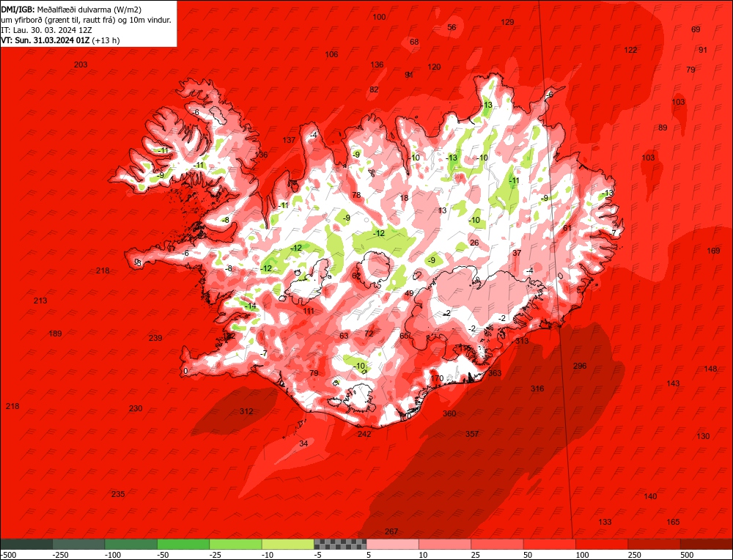Viewport: 733px width, 560px height.
Task: Click the legend label -100
Action: click(x=113, y=556)
